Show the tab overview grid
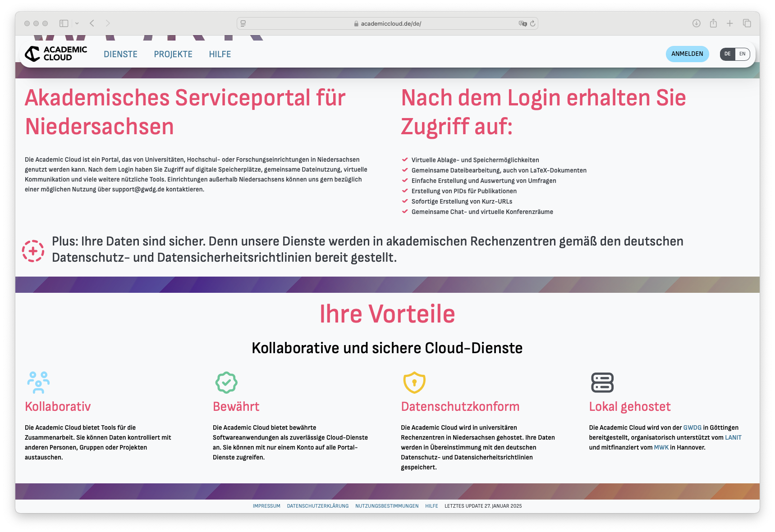The height and width of the screenshot is (532, 775). (747, 23)
